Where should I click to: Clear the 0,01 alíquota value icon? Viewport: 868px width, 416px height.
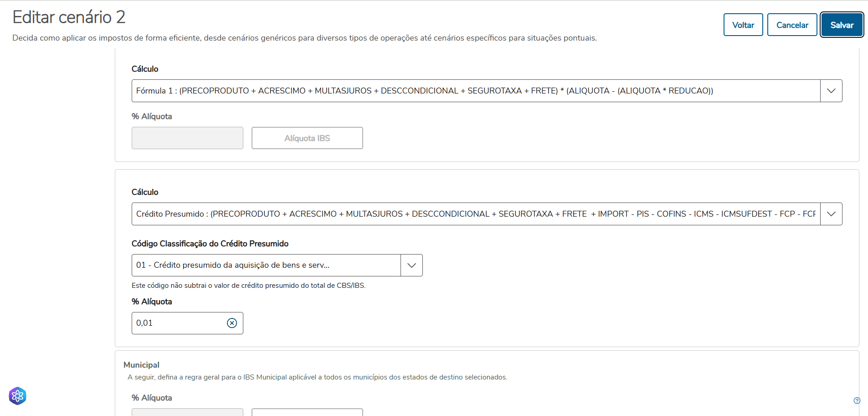232,323
